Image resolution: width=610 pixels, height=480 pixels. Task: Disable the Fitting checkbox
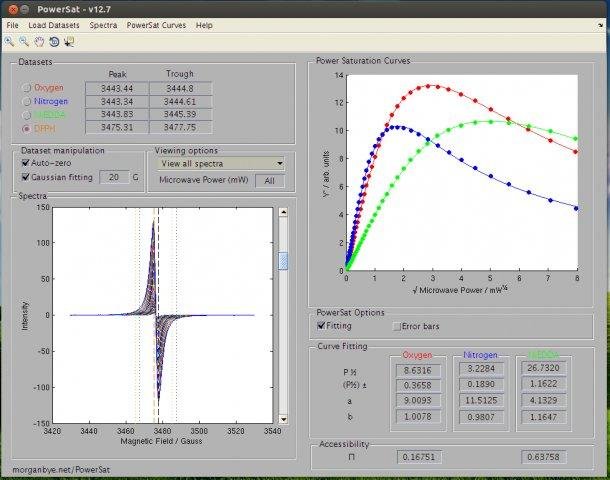tap(321, 326)
